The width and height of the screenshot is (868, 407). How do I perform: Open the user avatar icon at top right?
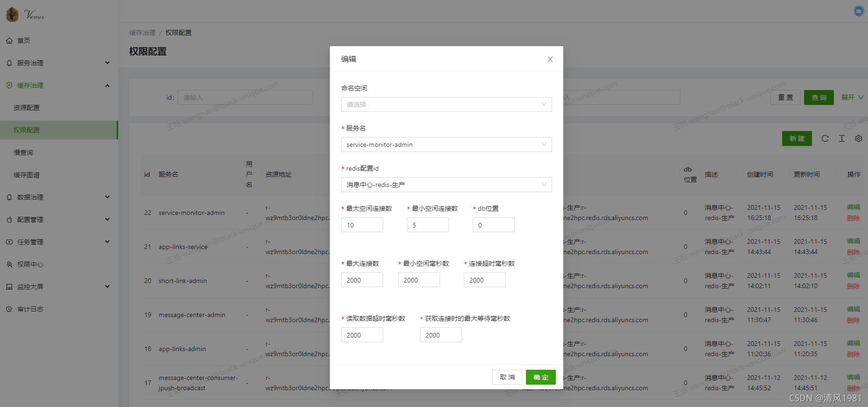pyautogui.click(x=859, y=11)
